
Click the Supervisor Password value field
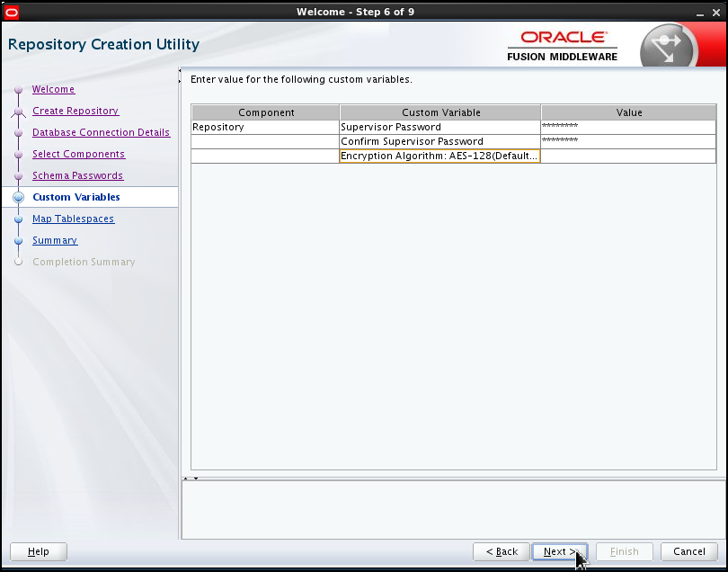[629, 128]
